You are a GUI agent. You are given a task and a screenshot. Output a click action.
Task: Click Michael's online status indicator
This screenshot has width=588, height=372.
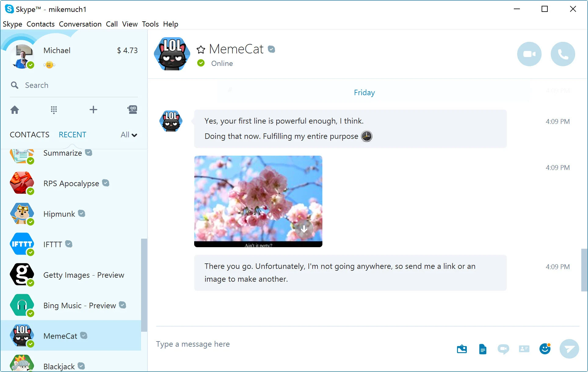[31, 65]
